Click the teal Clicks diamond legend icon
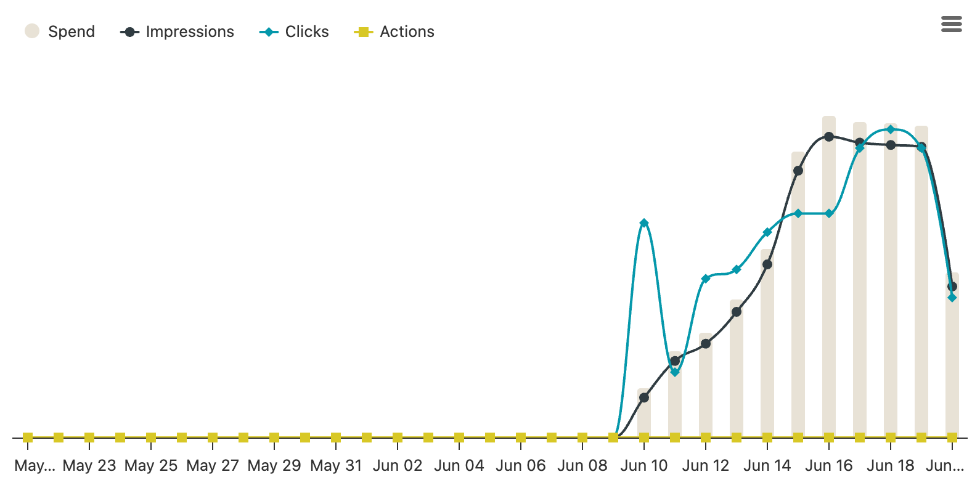This screenshot has height=493, width=980. 269,32
